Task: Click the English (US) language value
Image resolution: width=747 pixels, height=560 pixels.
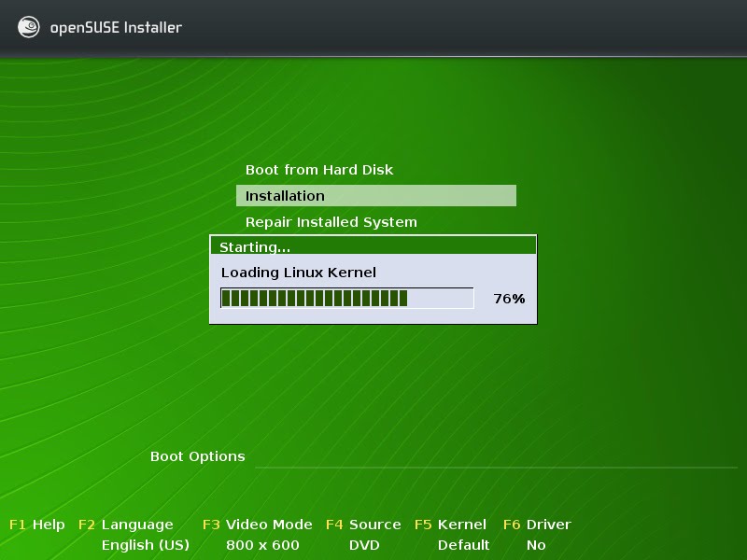Action: [x=146, y=545]
